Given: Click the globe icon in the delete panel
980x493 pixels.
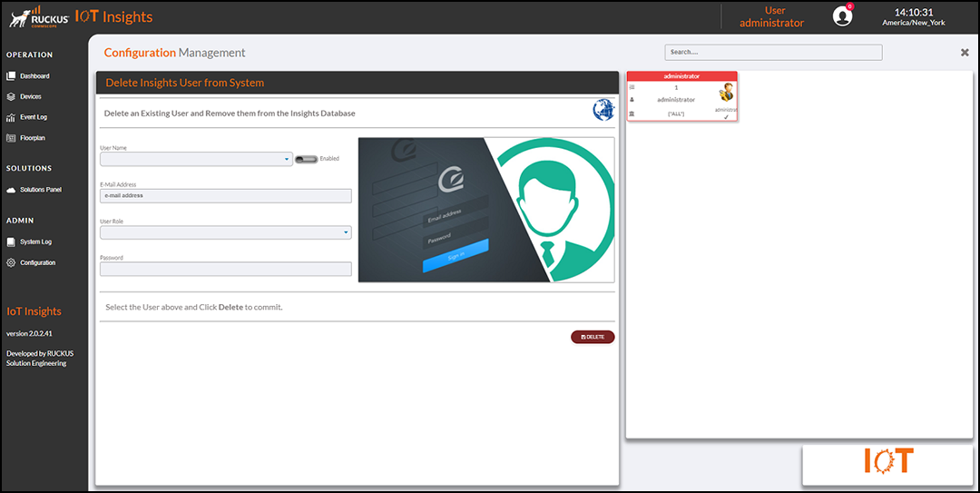Looking at the screenshot, I should (x=603, y=110).
